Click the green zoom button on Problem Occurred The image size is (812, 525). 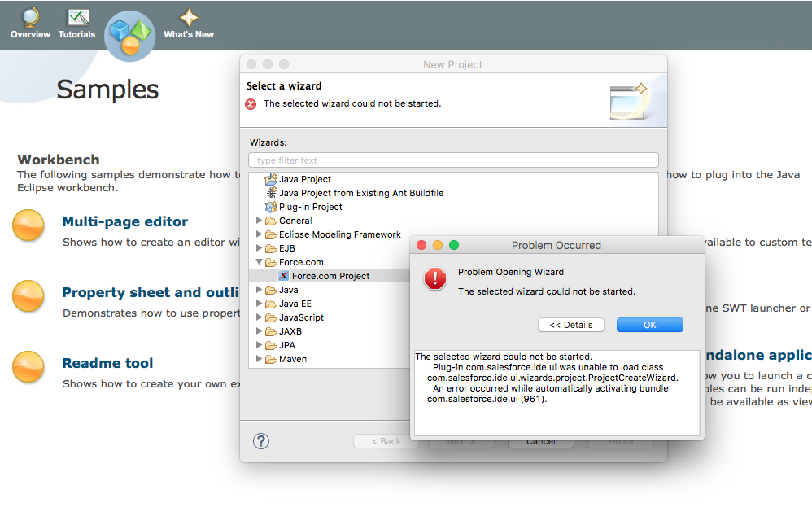click(x=454, y=245)
